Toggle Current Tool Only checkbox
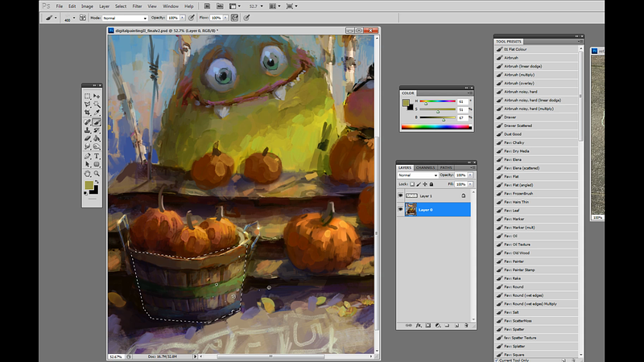The image size is (644, 362). 497,360
